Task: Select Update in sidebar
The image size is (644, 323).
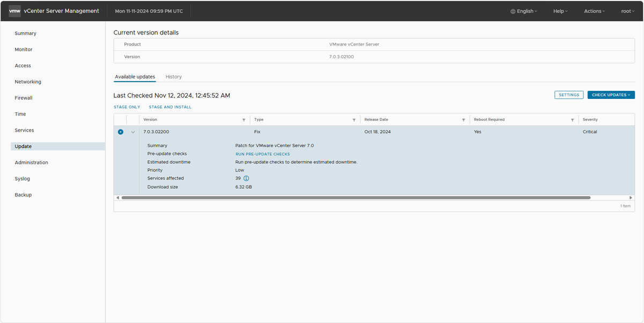Action: [x=58, y=146]
